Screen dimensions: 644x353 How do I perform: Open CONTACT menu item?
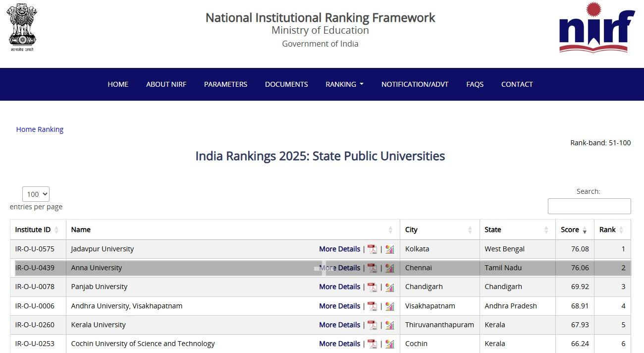coord(517,84)
